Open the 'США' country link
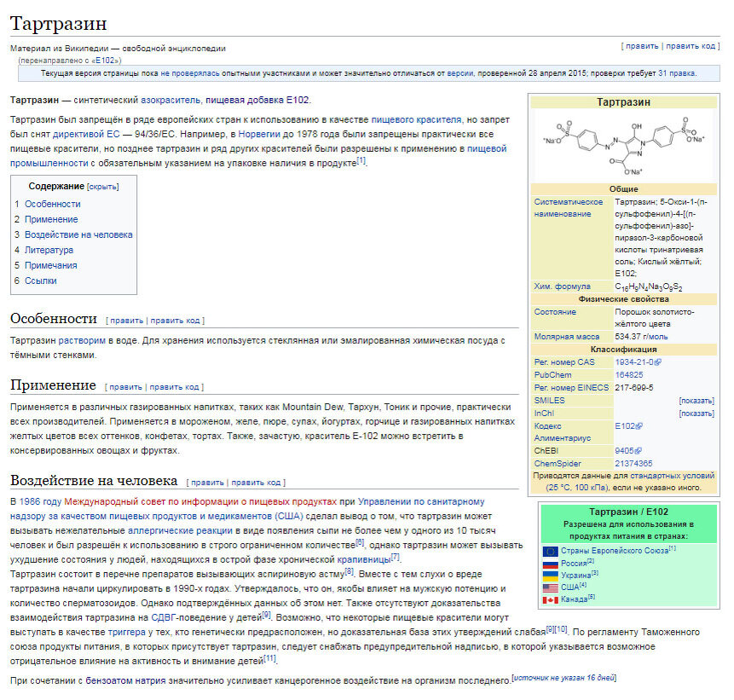 570,587
